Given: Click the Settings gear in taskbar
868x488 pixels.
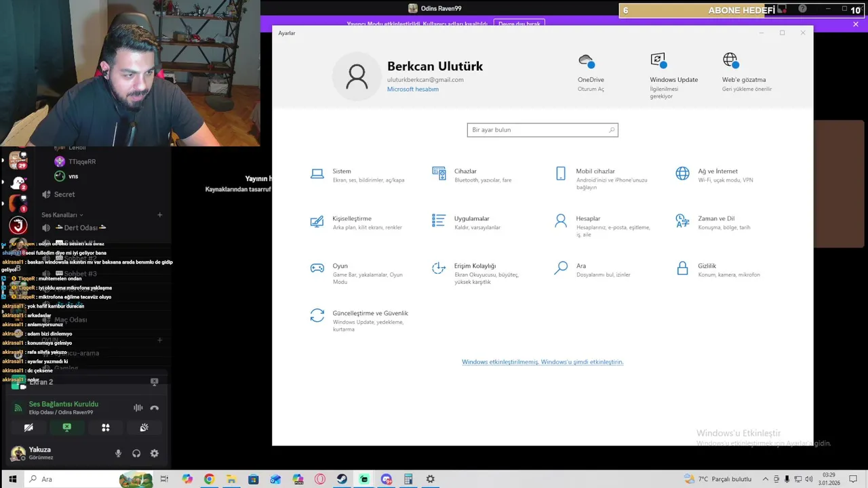Looking at the screenshot, I should pos(430,479).
